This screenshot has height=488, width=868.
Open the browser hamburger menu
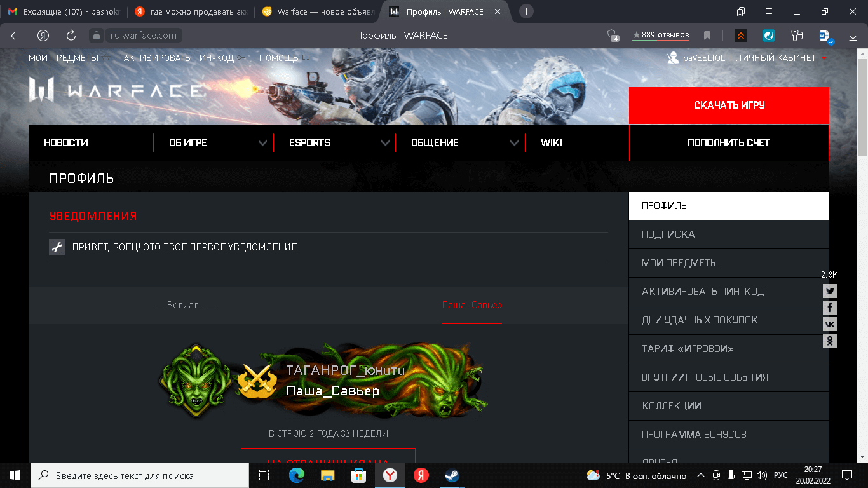click(770, 11)
